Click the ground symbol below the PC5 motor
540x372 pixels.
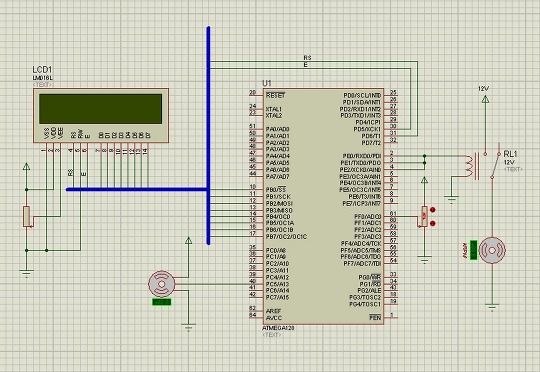188,327
